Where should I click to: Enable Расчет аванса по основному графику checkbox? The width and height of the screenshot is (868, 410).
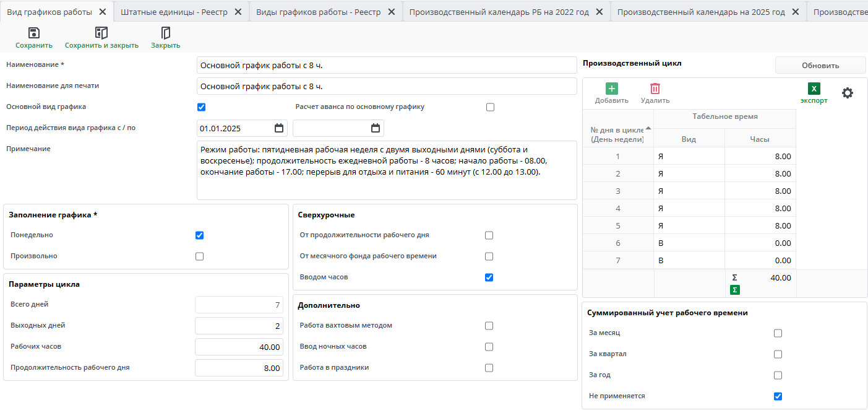491,107
